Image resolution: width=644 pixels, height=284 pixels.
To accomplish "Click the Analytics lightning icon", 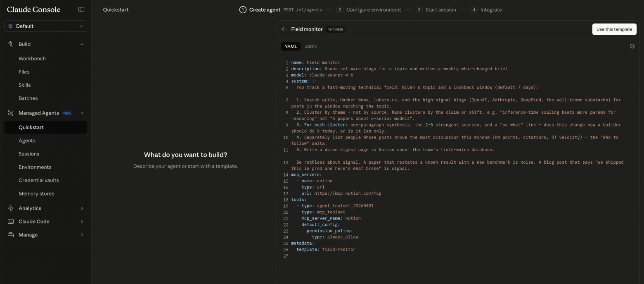I will click(11, 208).
